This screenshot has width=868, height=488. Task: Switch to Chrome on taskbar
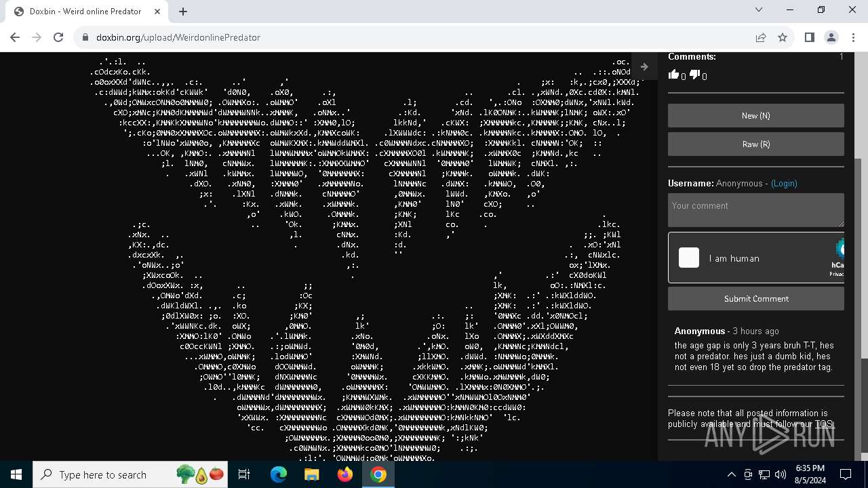(x=378, y=474)
